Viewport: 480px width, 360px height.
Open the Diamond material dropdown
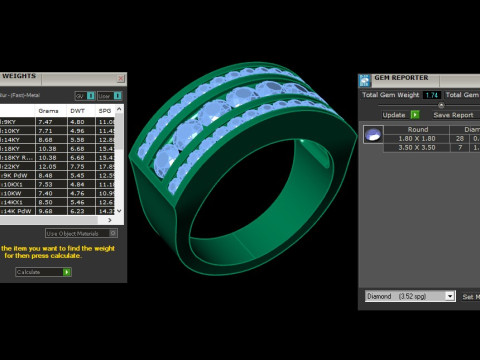click(x=450, y=296)
